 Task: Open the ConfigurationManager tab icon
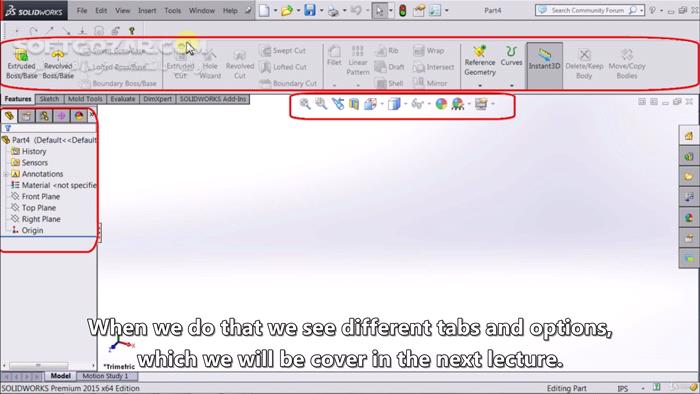coord(44,116)
